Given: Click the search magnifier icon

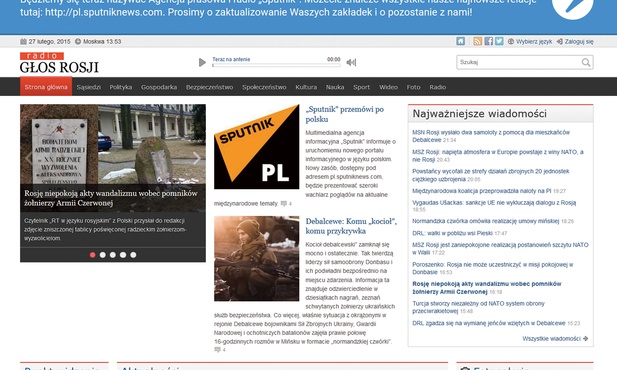Looking at the screenshot, I should pyautogui.click(x=586, y=62).
